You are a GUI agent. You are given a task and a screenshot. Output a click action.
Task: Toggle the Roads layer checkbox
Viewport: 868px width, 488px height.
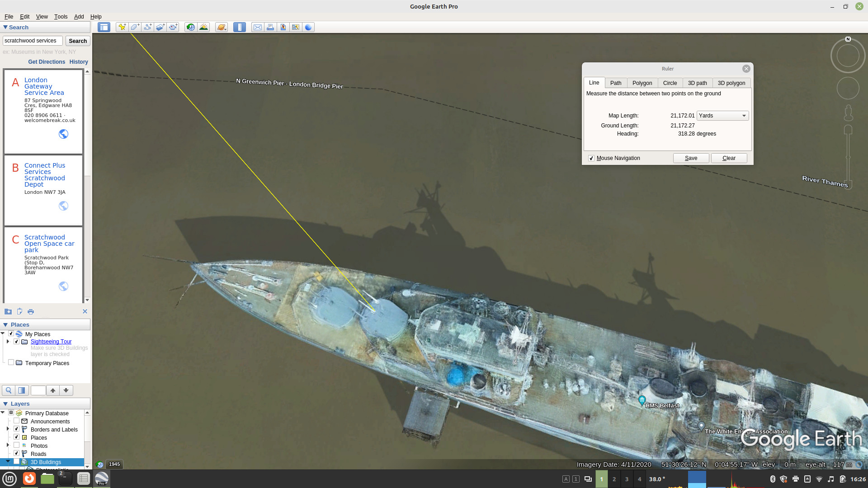pos(17,453)
